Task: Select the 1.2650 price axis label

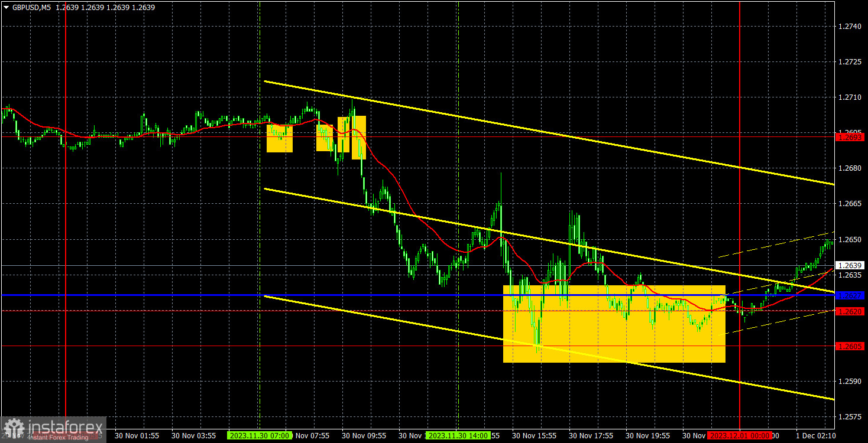Action: (851, 240)
